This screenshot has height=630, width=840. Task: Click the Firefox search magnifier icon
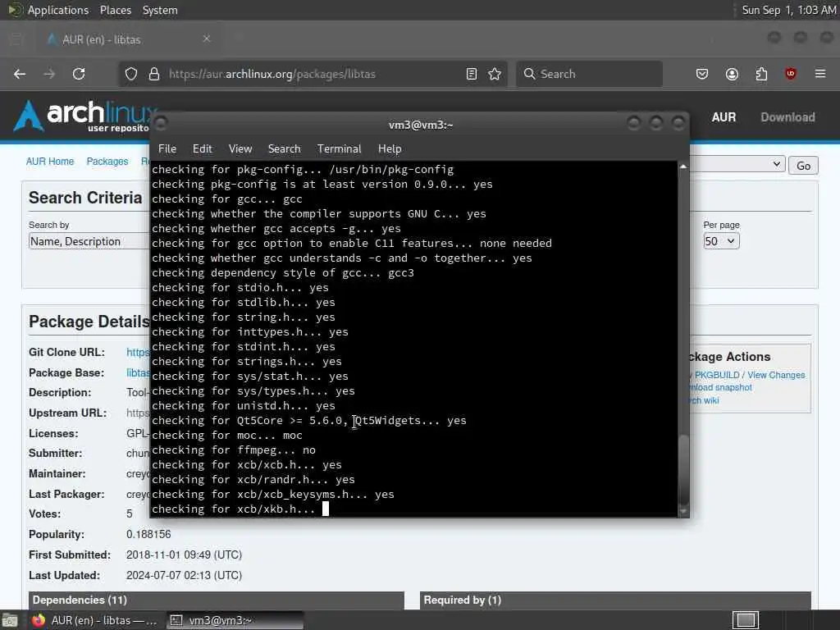pos(529,74)
